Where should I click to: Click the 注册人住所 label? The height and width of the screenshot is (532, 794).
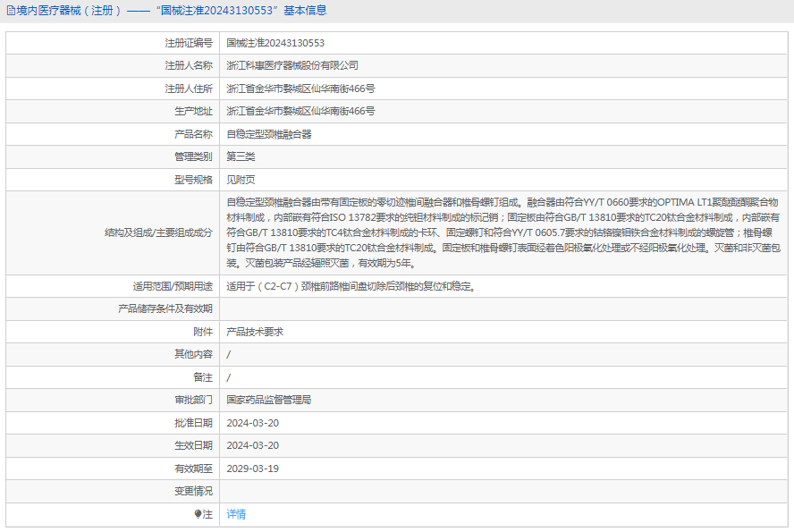(x=189, y=89)
